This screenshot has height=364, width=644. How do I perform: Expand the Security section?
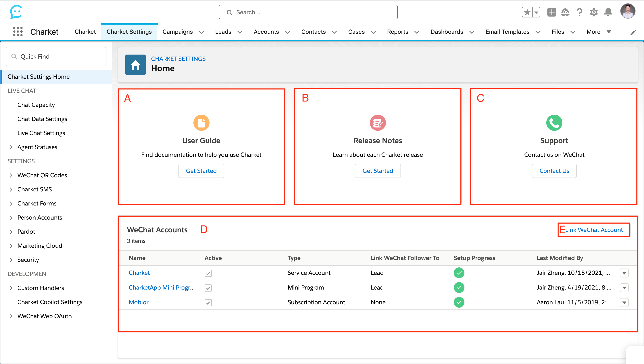click(x=11, y=260)
